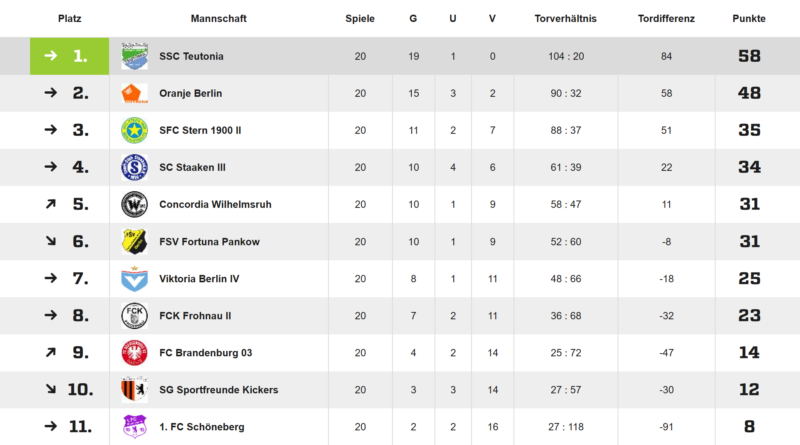This screenshot has width=800, height=445.
Task: Click the Viktoria Berlin IV blue crest
Action: (134, 278)
